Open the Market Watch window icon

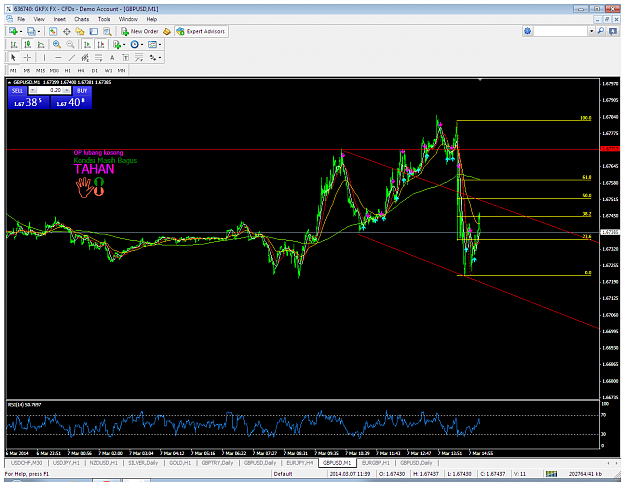(x=53, y=31)
